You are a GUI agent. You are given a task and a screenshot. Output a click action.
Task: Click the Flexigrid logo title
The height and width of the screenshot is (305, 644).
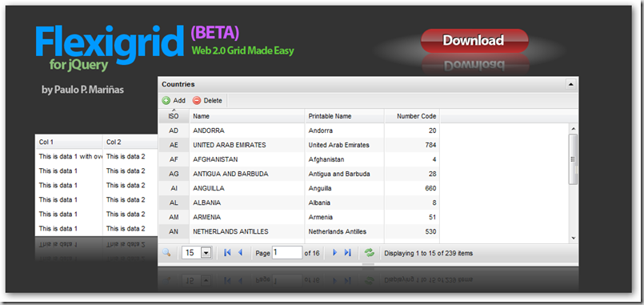pos(110,44)
